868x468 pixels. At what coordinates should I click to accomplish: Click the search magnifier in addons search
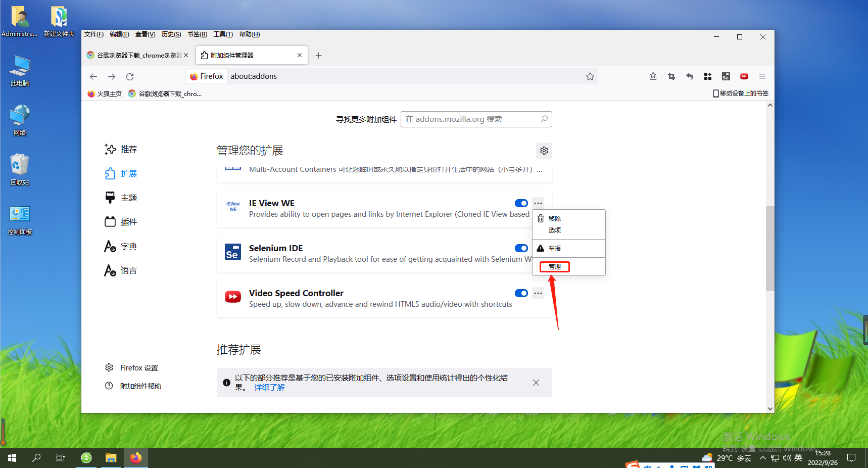point(544,119)
